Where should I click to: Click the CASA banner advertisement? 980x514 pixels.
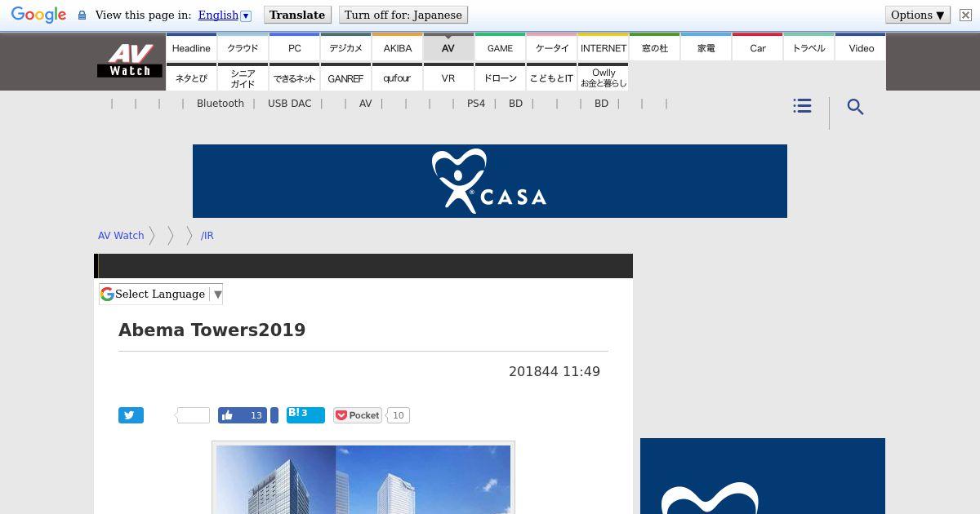click(490, 181)
